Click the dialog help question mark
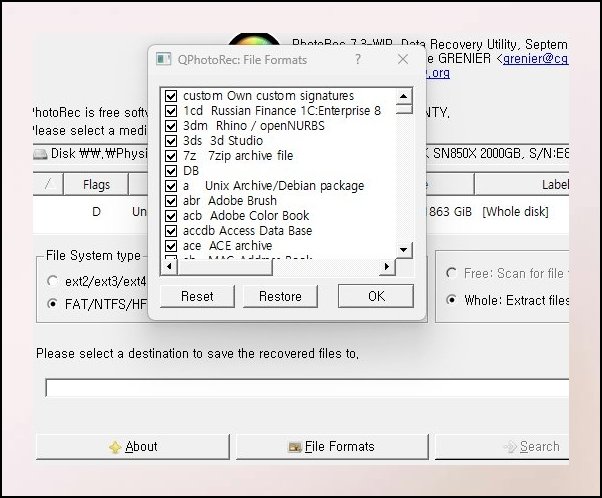Viewport: 602px width, 498px height. (358, 59)
